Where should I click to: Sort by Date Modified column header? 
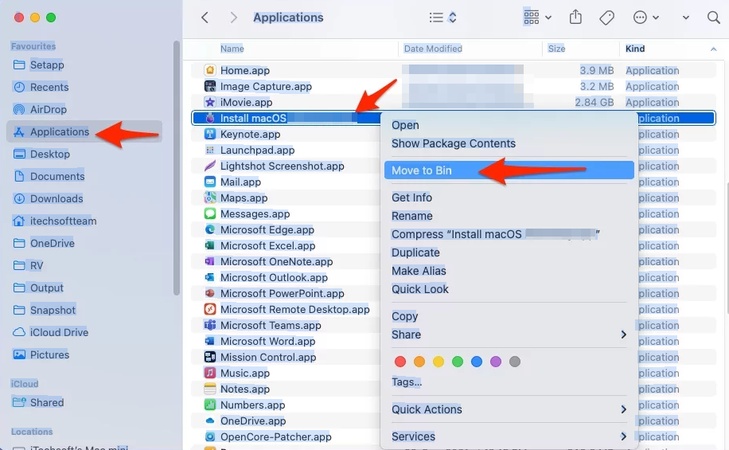433,48
